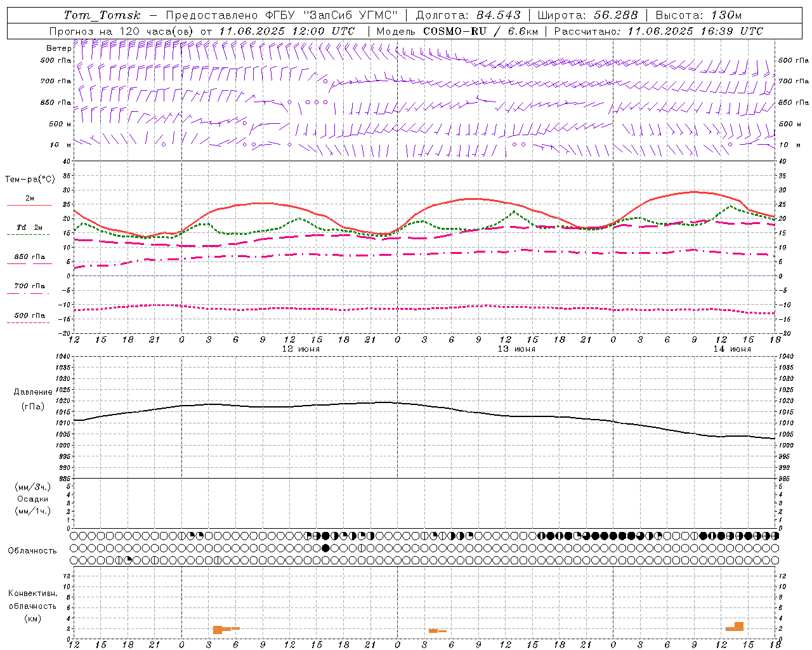This screenshot has width=812, height=650.
Task: Click the single filled circle in middle cloud row
Action: tap(325, 548)
